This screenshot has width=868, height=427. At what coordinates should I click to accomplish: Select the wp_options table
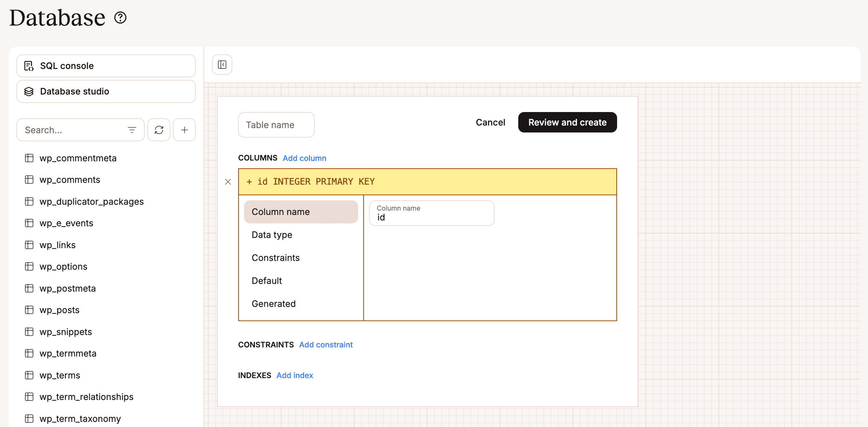tap(63, 266)
